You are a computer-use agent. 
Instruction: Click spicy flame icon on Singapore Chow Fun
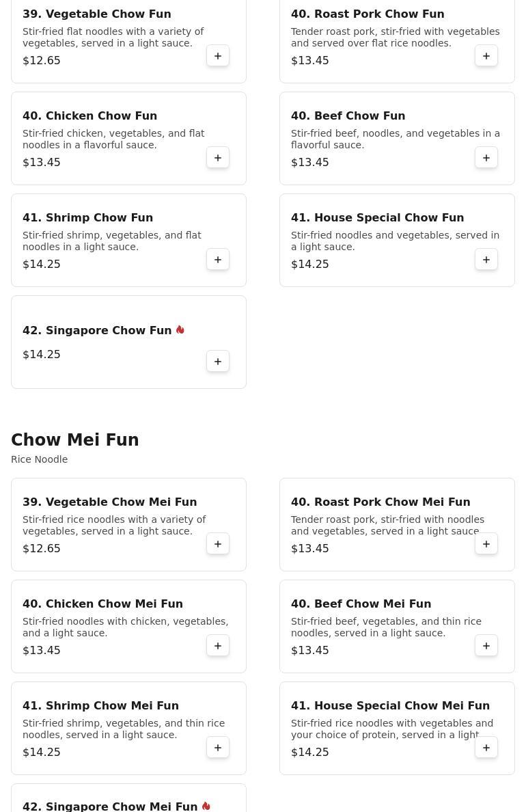point(180,330)
